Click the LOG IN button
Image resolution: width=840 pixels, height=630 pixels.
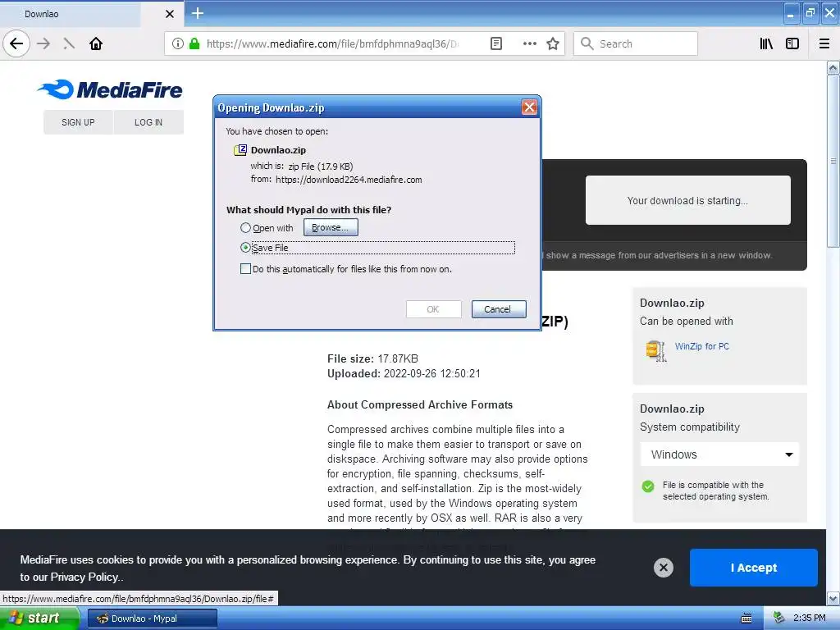tap(148, 122)
